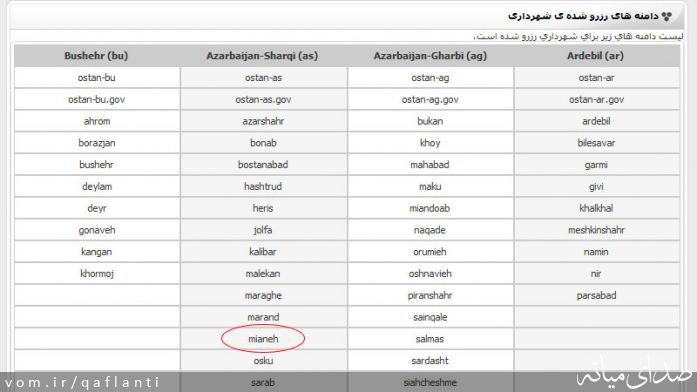Viewport: 697px width, 392px height.
Task: Select the Ardebil (ar) column header
Action: [x=597, y=56]
